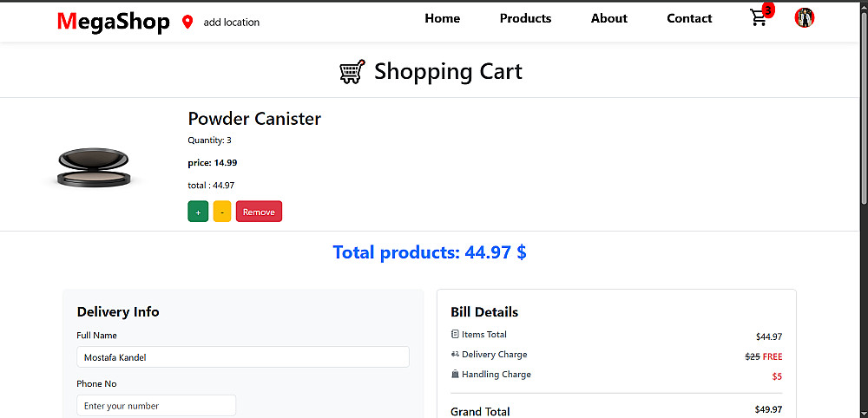Screen dimensions: 868x418
Task: Focus the Full Name input field
Action: tap(243, 357)
